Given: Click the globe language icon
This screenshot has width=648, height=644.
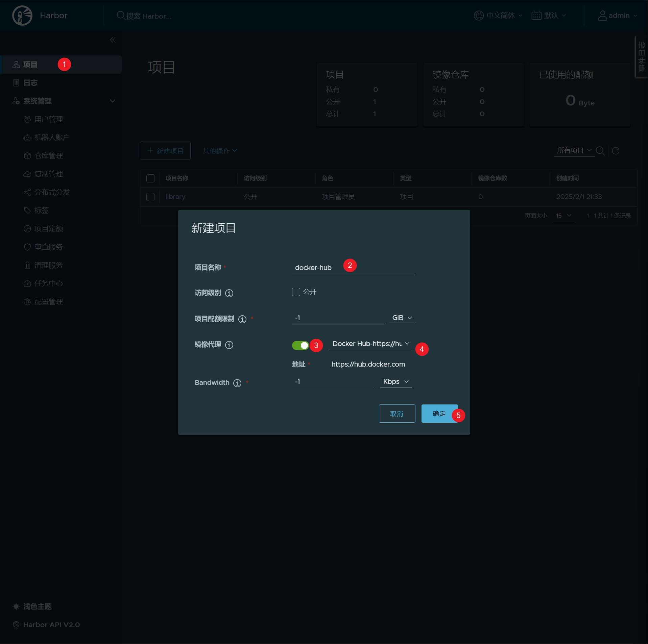Looking at the screenshot, I should [x=479, y=16].
